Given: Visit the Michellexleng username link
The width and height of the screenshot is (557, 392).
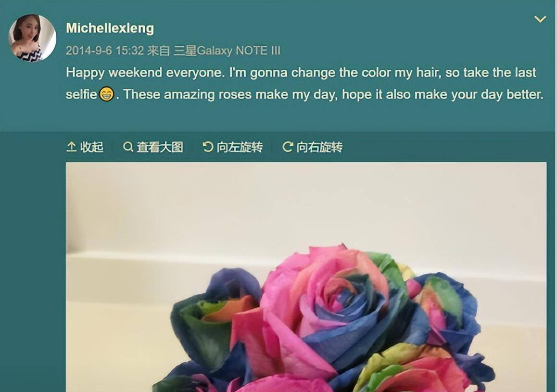Looking at the screenshot, I should coord(110,28).
